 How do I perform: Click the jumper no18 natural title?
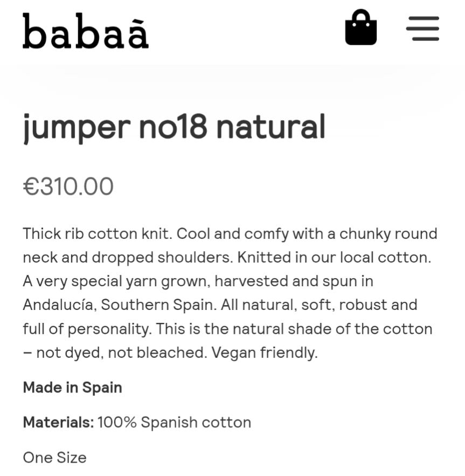coord(174,127)
